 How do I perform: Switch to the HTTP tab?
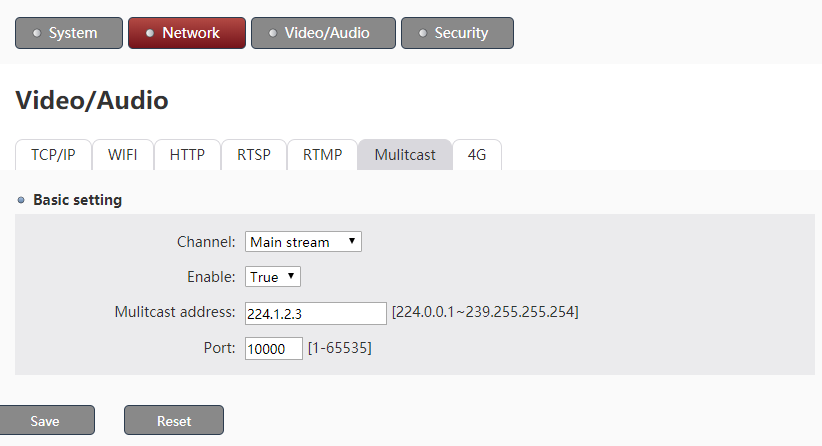click(x=187, y=155)
